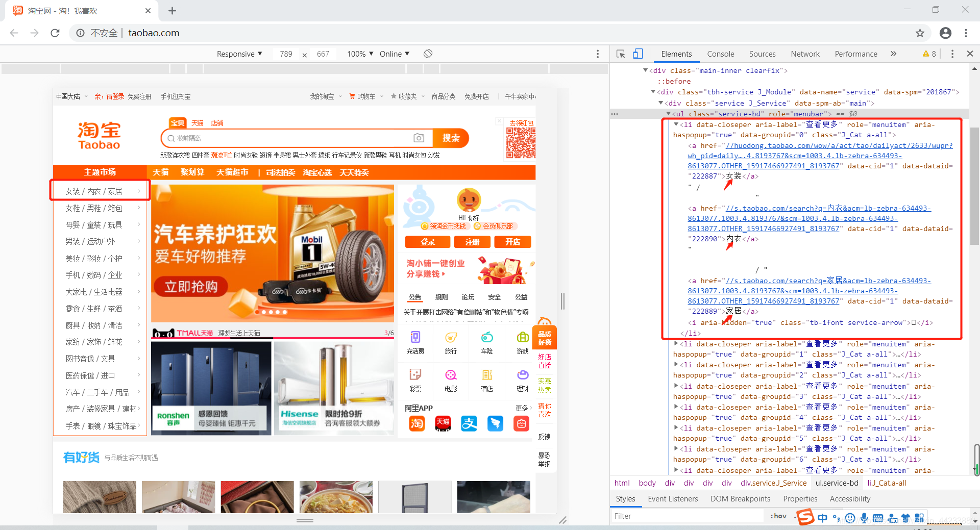Activate the inspect element picker
The height and width of the screenshot is (530, 980).
coord(621,54)
